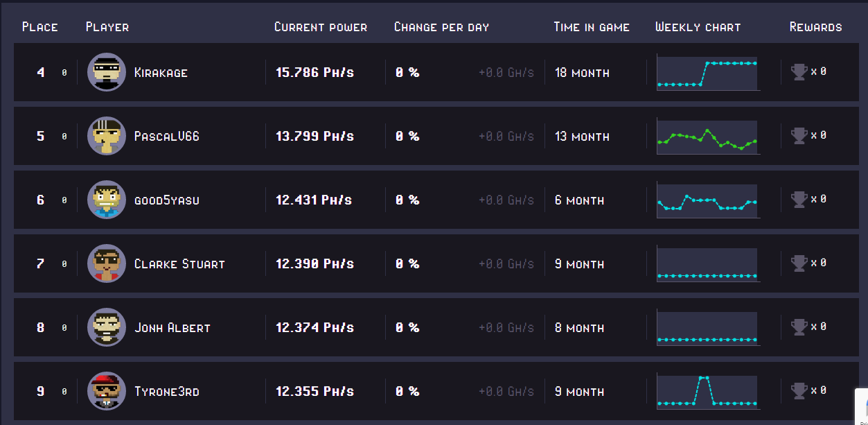Screen dimensions: 868x425
Task: Click the Tyrone3rd player name
Action: tap(167, 392)
